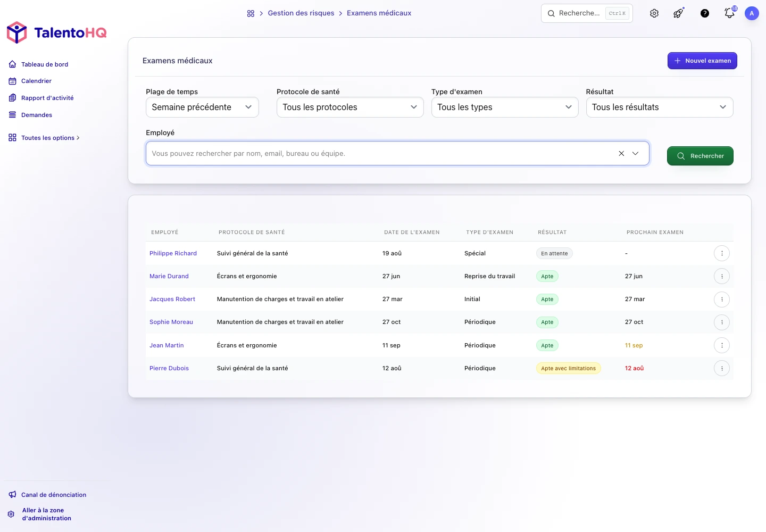Click Spécial exam type cell
766x532 pixels.
coord(475,253)
